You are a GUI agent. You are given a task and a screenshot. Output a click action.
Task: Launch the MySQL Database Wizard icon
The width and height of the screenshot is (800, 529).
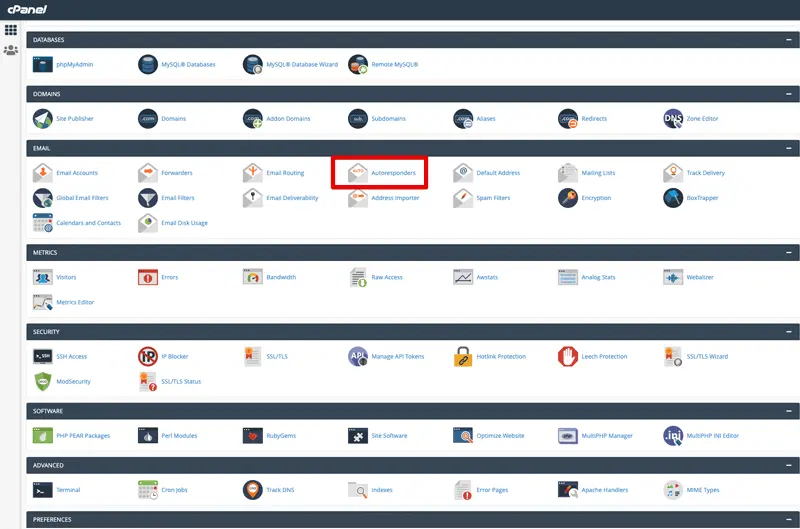(x=253, y=64)
